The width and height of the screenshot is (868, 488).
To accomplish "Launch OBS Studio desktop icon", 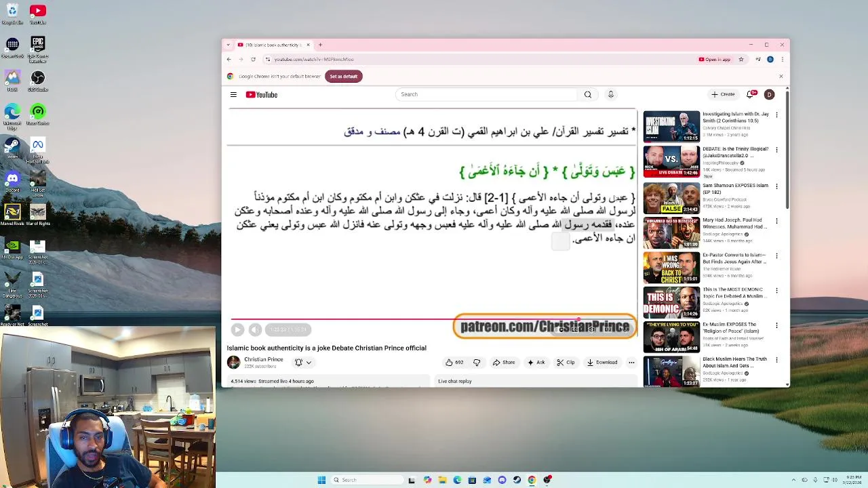I will coord(38,81).
